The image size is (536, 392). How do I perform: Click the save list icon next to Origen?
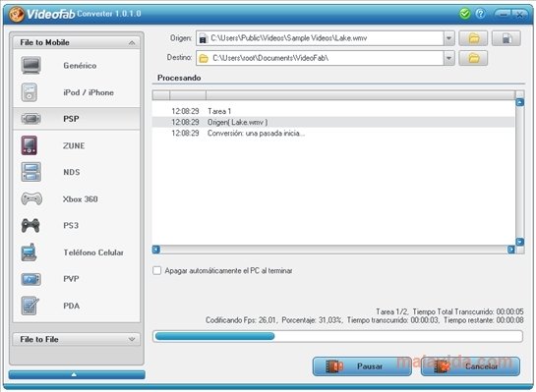point(506,38)
